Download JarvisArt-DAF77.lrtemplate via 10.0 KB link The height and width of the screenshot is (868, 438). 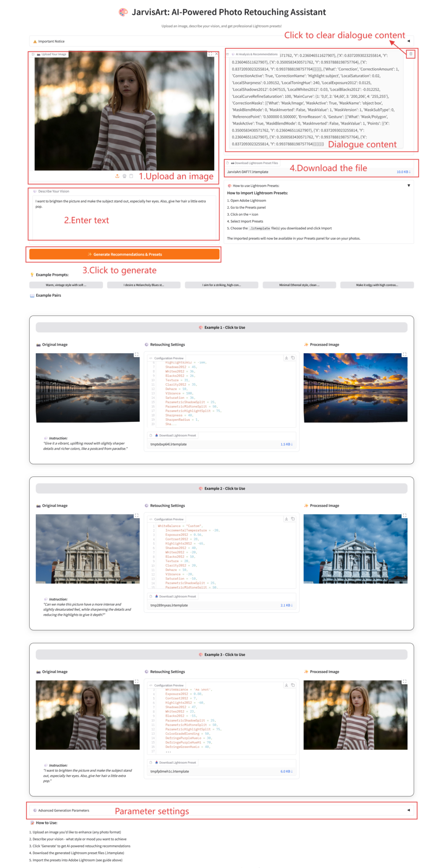403,172
